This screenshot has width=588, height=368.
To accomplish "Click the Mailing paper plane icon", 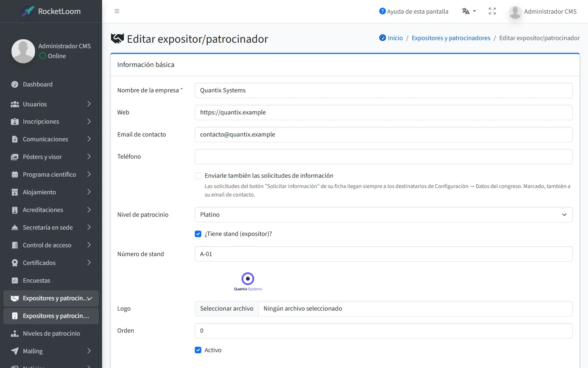I will pos(15,351).
